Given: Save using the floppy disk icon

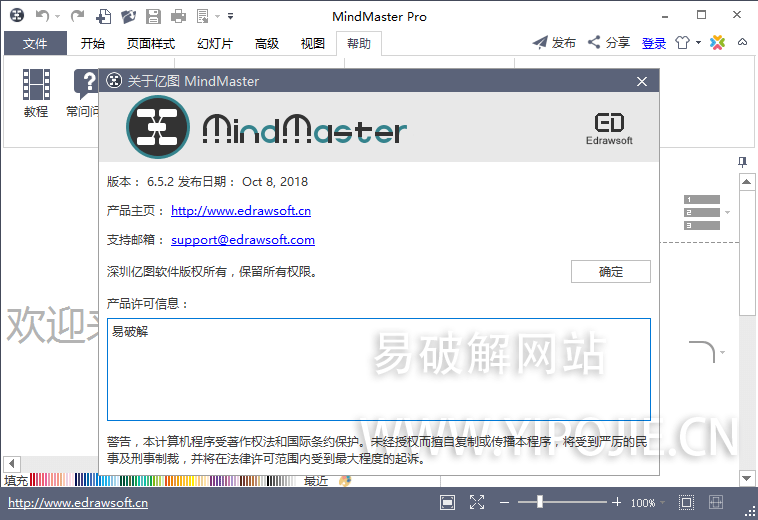Looking at the screenshot, I should click(153, 16).
